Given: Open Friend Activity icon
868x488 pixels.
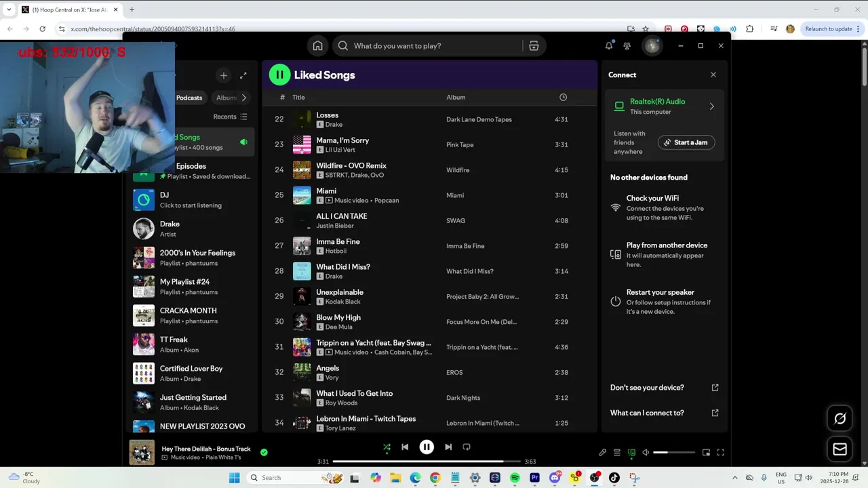Looking at the screenshot, I should tap(627, 45).
